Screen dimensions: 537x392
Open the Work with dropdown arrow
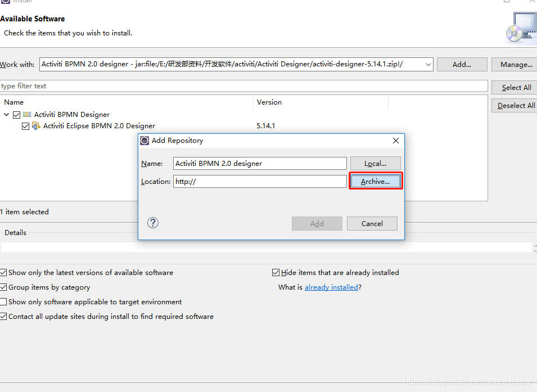[x=428, y=65]
